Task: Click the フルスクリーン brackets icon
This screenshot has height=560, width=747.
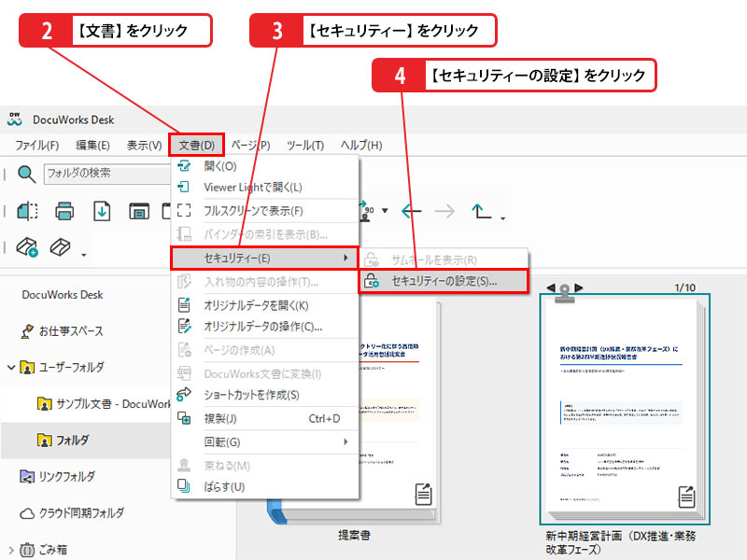Action: pos(184,210)
